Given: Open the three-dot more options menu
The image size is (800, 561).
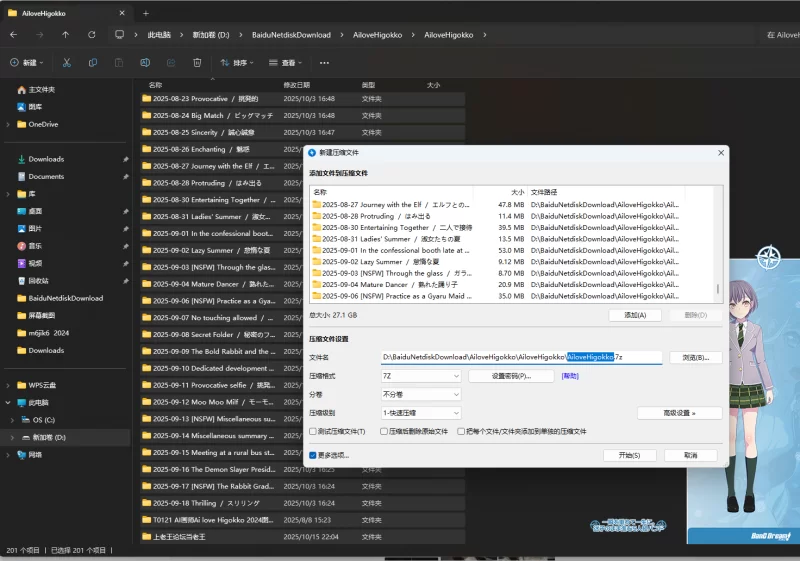Looking at the screenshot, I should pyautogui.click(x=324, y=62).
